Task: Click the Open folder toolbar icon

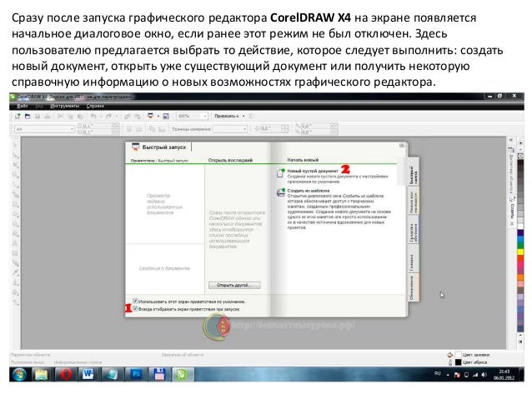Action: click(28, 117)
